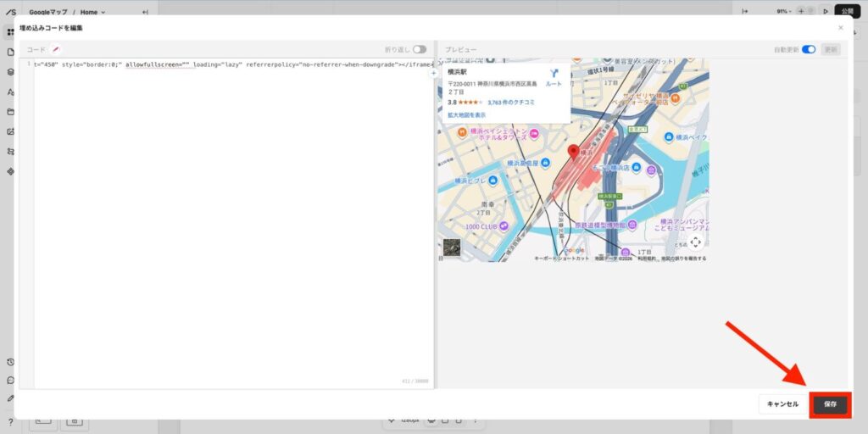Open the 3,763 件のクチコミ reviews link

coord(510,102)
